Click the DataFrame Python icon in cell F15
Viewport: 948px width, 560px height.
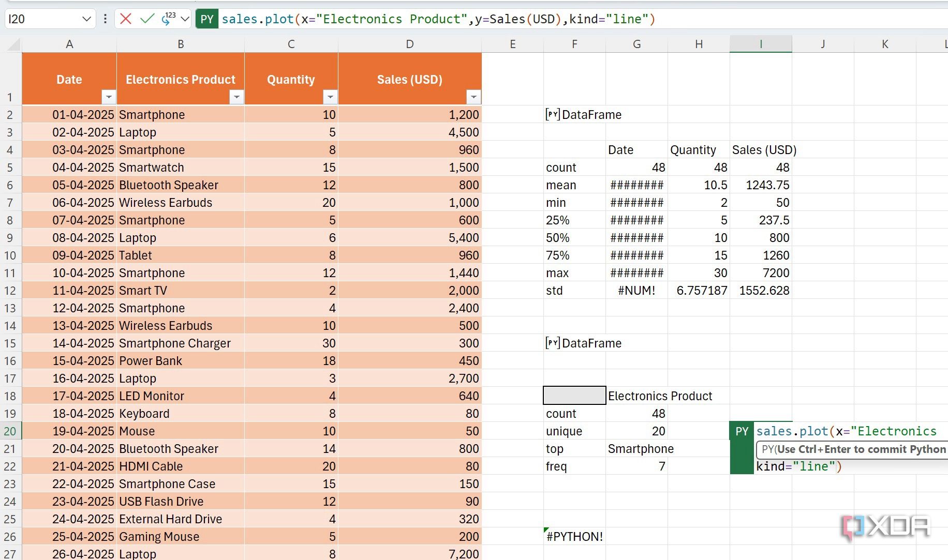tap(552, 343)
